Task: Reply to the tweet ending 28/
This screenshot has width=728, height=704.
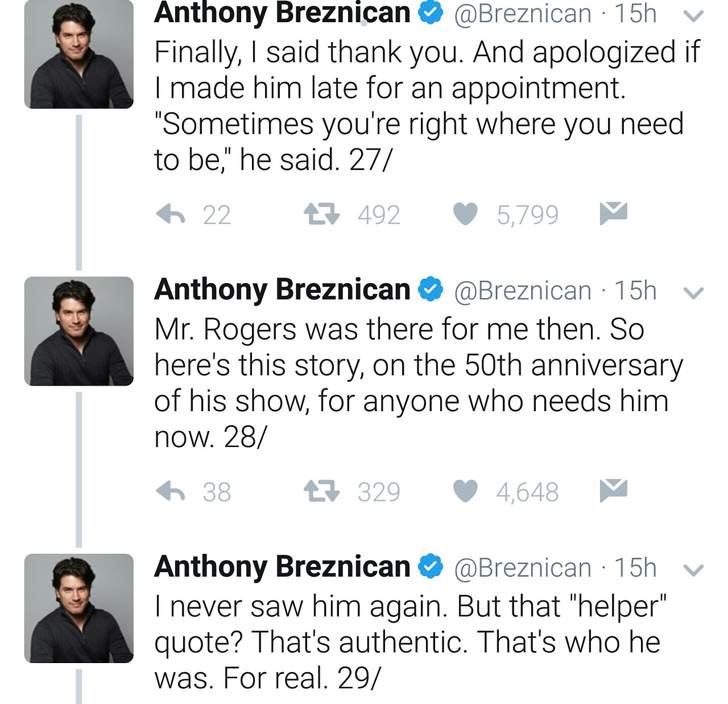Action: click(x=171, y=491)
